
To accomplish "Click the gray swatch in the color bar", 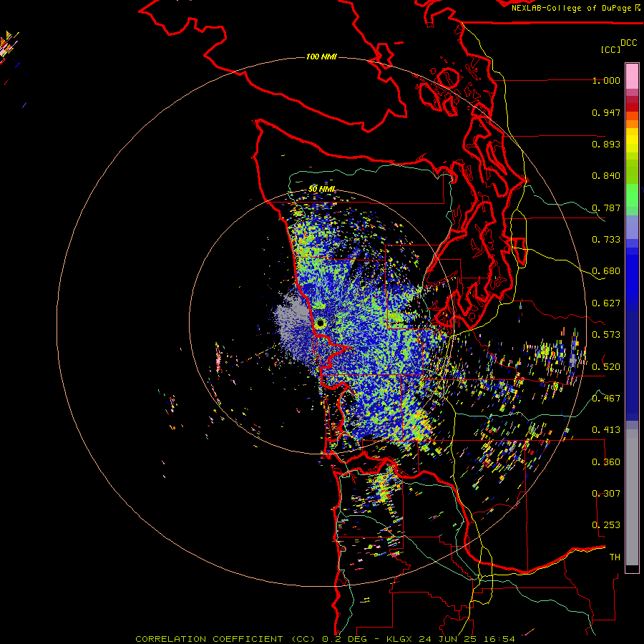I will pyautogui.click(x=632, y=497).
